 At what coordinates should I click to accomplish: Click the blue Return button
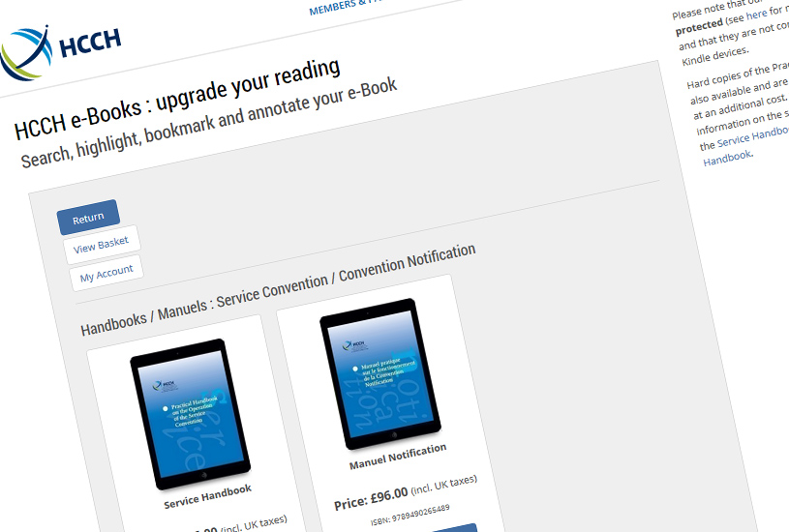pyautogui.click(x=88, y=218)
